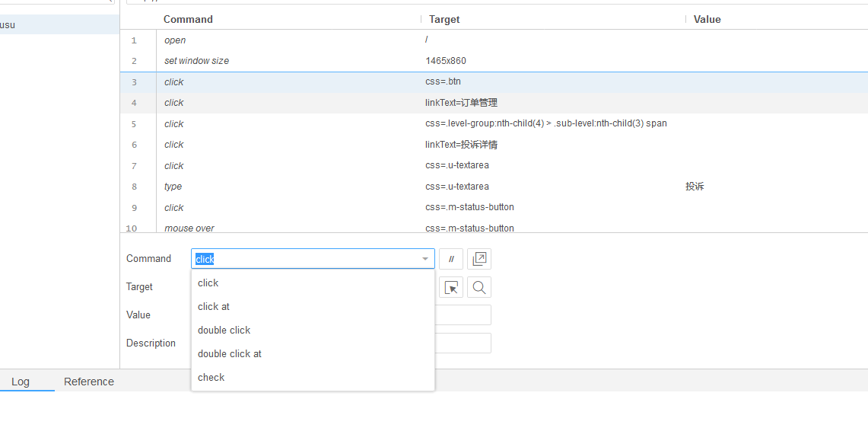Select the 'type' command in row 8

click(x=494, y=187)
